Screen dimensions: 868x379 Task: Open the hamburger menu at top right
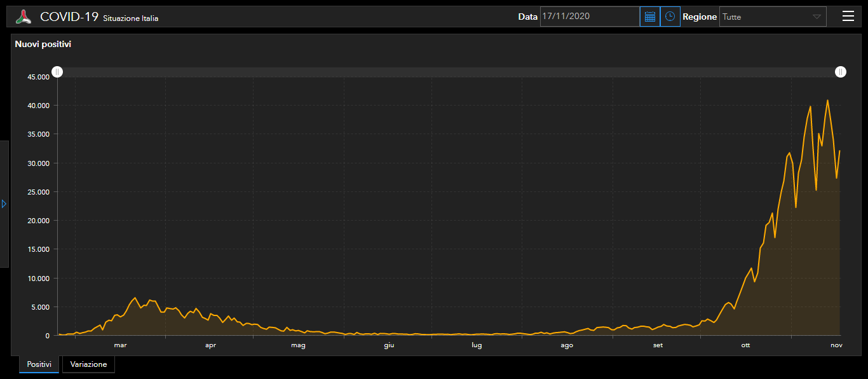[848, 17]
